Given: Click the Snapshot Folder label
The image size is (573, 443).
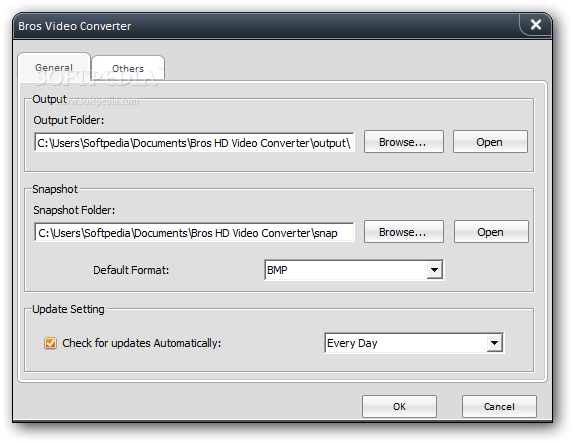Looking at the screenshot, I should pos(74,210).
